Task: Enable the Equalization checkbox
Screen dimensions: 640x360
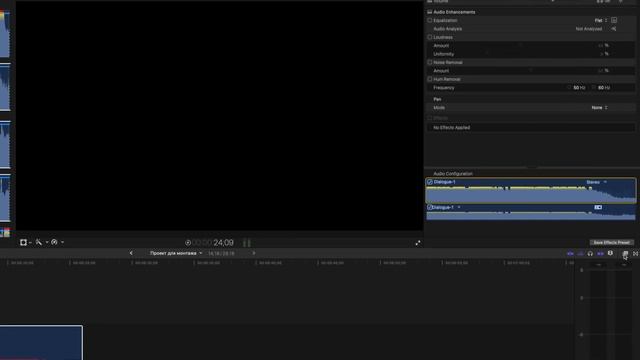Action: click(x=429, y=20)
